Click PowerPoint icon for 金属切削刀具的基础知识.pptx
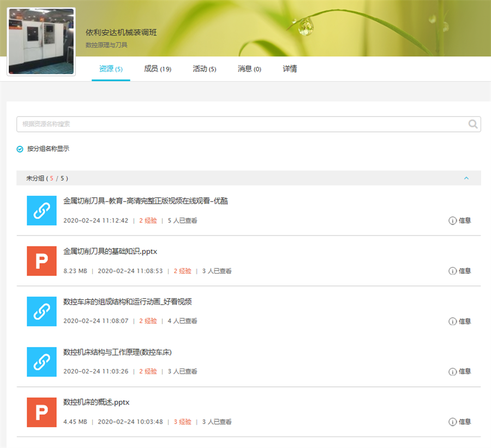The height and width of the screenshot is (448, 491). (x=41, y=261)
